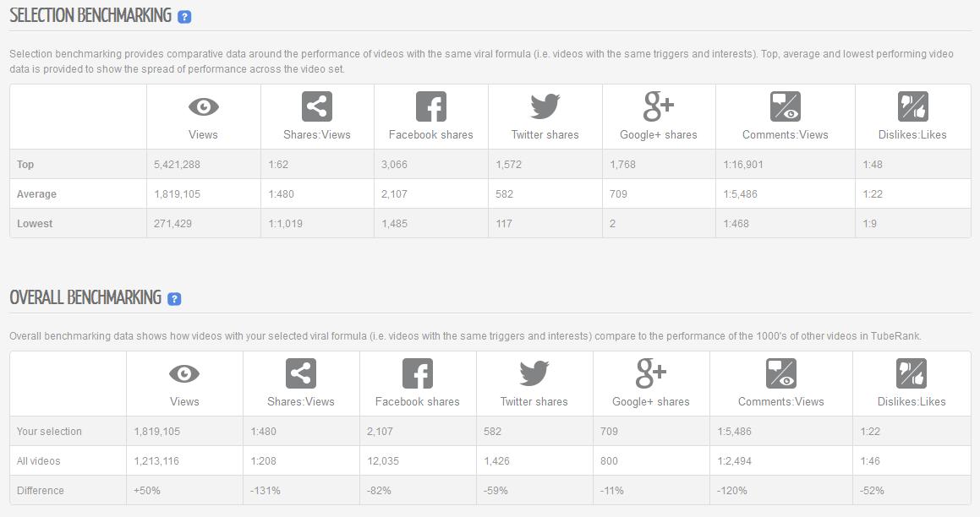This screenshot has width=980, height=517.
Task: Click the Facebook shares icon in Selection table
Action: [431, 106]
